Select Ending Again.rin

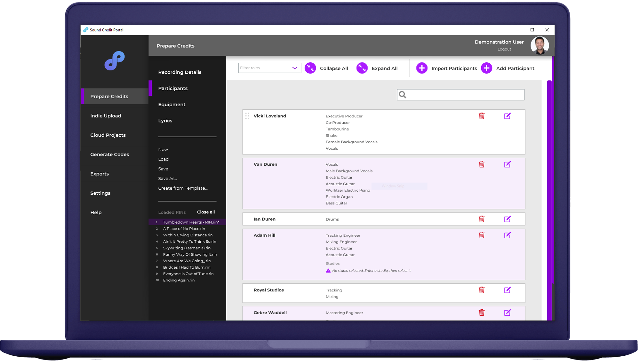tap(179, 281)
